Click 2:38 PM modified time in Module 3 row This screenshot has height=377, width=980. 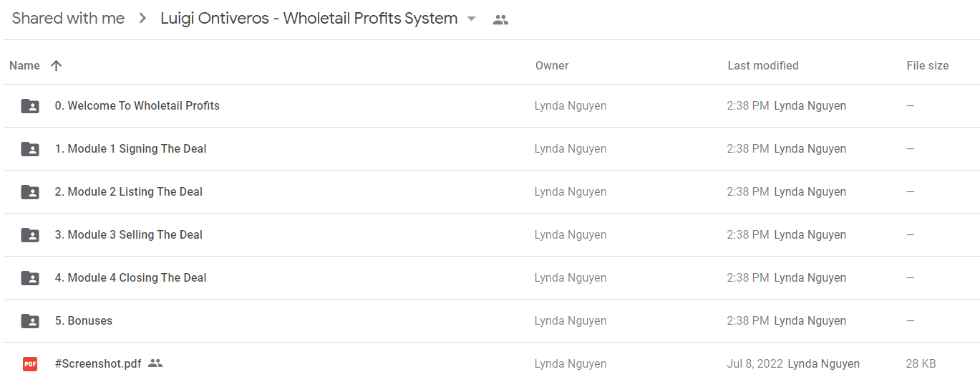coord(748,234)
